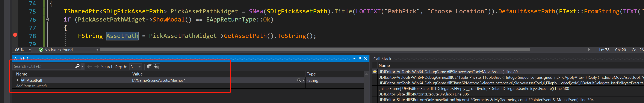Toggle the highlighted Watch toolbar button

pyautogui.click(x=157, y=67)
